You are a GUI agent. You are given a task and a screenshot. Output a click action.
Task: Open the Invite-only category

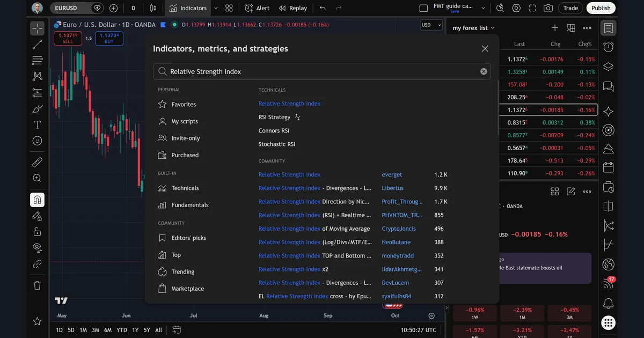[179, 138]
